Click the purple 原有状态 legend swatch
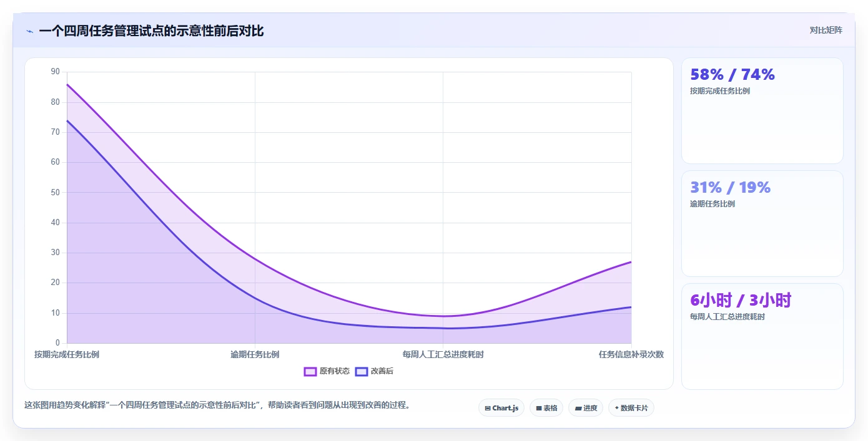The image size is (868, 441). (310, 371)
